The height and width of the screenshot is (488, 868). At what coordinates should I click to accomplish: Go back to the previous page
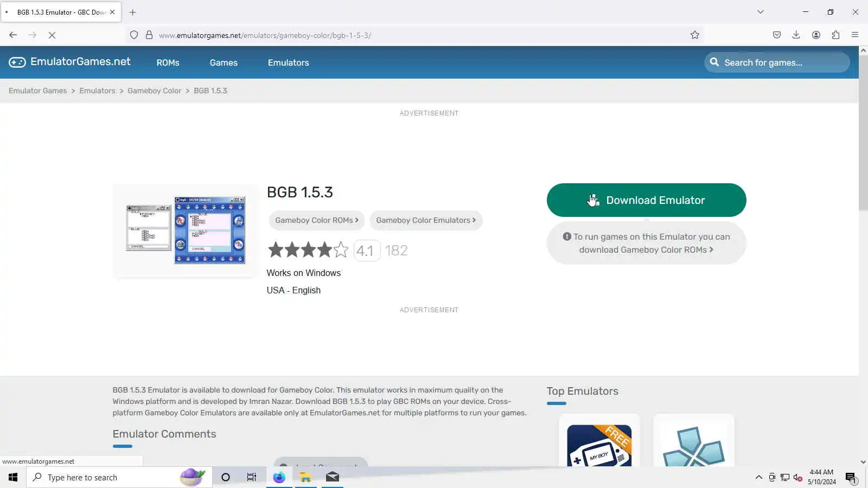[13, 35]
